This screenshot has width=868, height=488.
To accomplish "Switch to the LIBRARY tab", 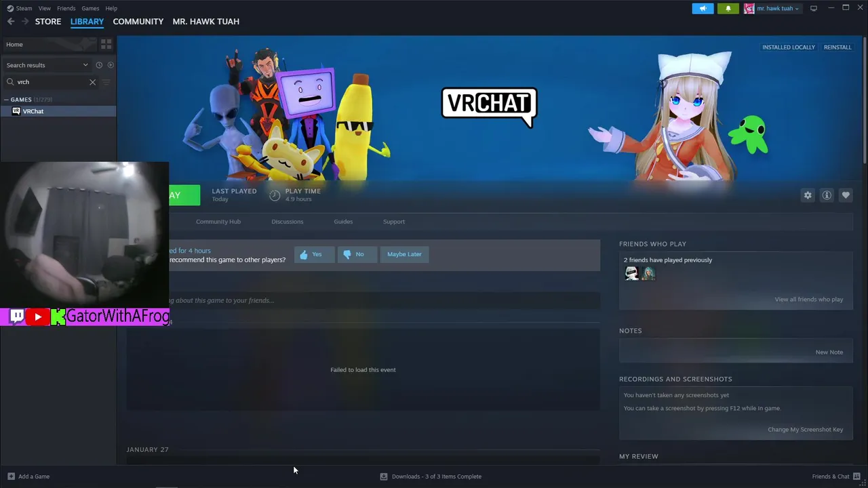I will (x=87, y=22).
